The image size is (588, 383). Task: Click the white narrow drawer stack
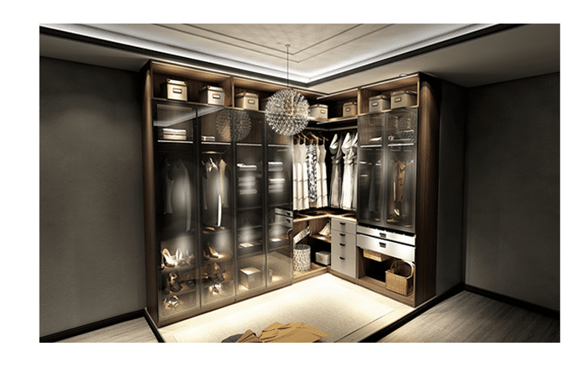click(x=343, y=247)
